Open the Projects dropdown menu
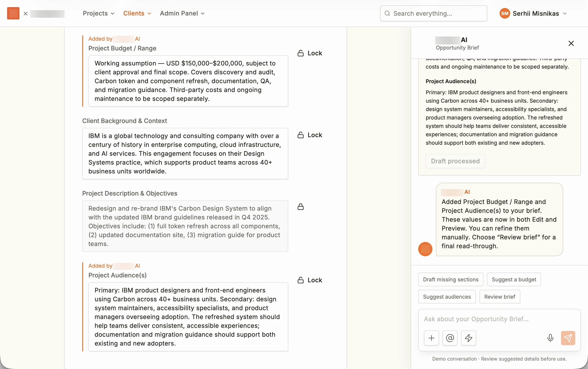The height and width of the screenshot is (369, 588). pos(99,13)
